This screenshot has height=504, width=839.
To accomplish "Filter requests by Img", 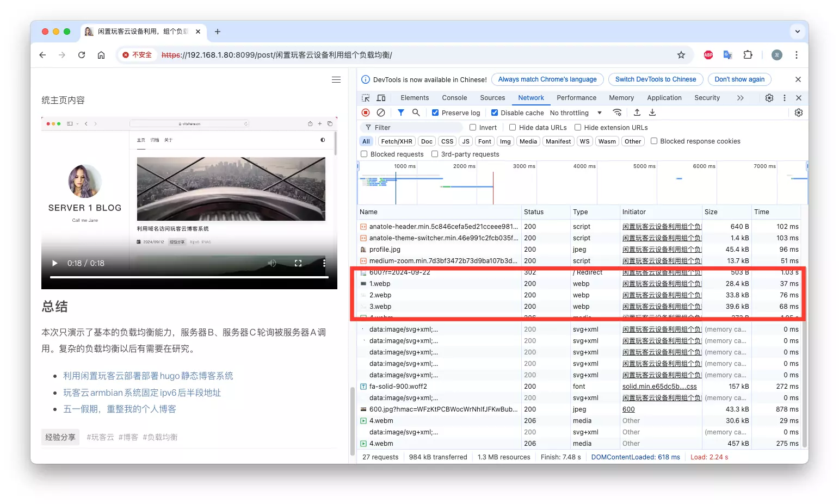I will pyautogui.click(x=505, y=141).
